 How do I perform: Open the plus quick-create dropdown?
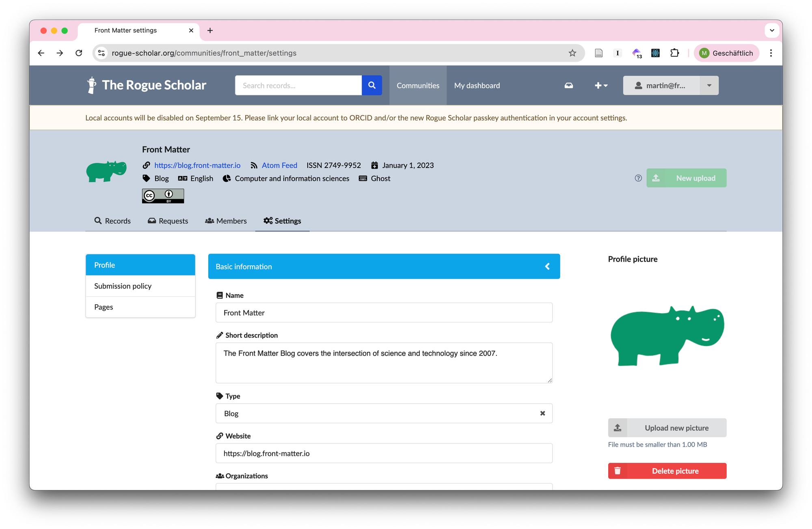(x=601, y=86)
